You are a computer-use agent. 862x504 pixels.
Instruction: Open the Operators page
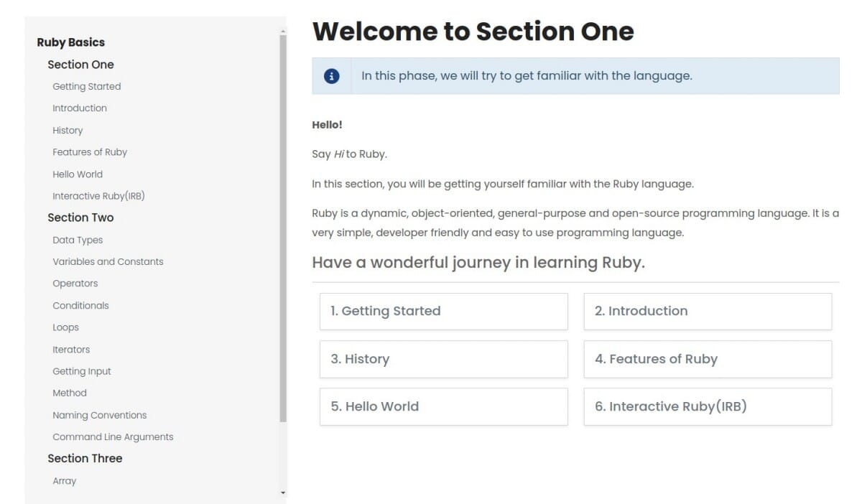[75, 283]
